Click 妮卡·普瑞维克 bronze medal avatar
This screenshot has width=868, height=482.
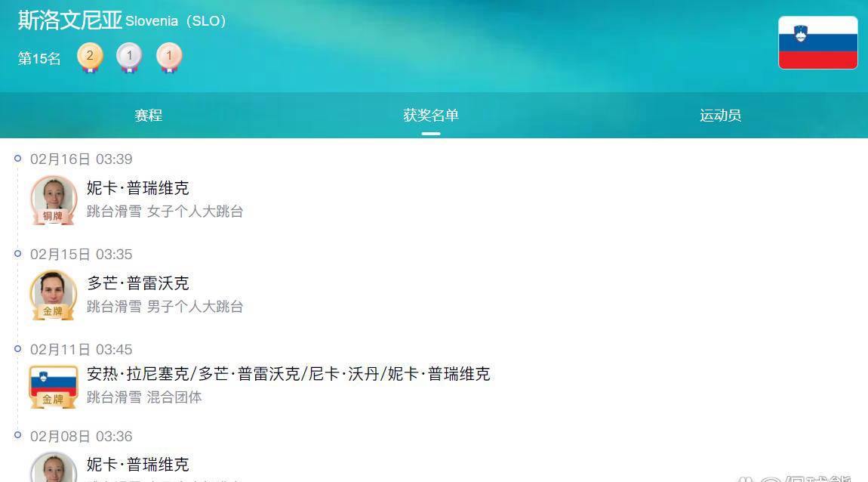click(x=53, y=200)
